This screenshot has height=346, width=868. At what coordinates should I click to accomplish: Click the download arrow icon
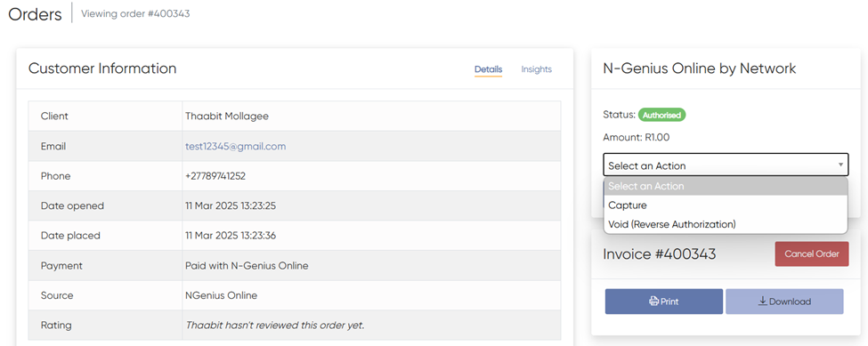coord(762,302)
